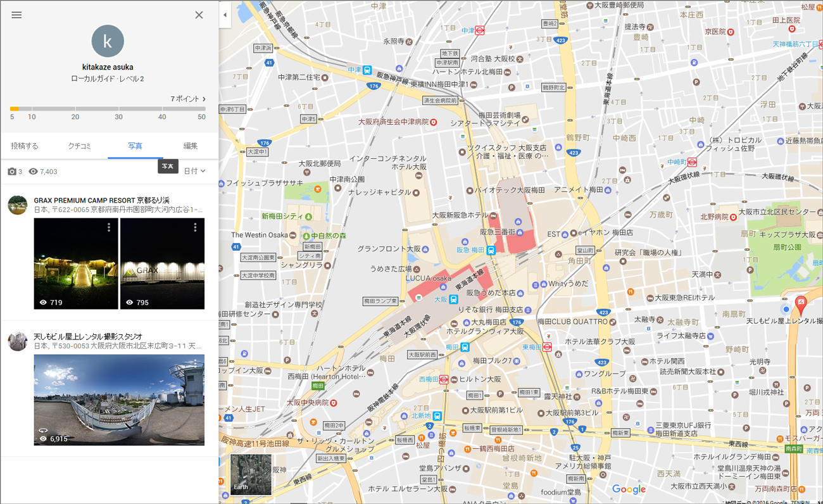The height and width of the screenshot is (504, 823).
Task: Switch to the 投稿する tab
Action: coord(25,146)
